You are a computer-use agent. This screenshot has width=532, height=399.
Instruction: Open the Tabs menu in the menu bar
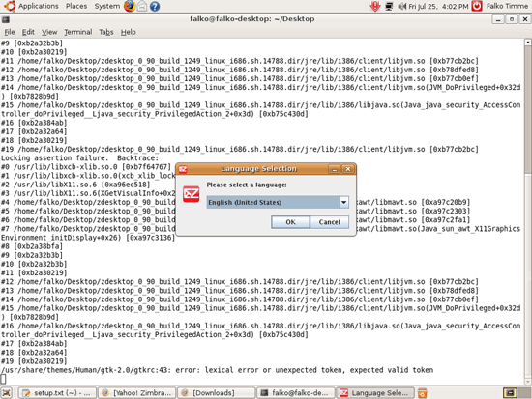coord(105,32)
